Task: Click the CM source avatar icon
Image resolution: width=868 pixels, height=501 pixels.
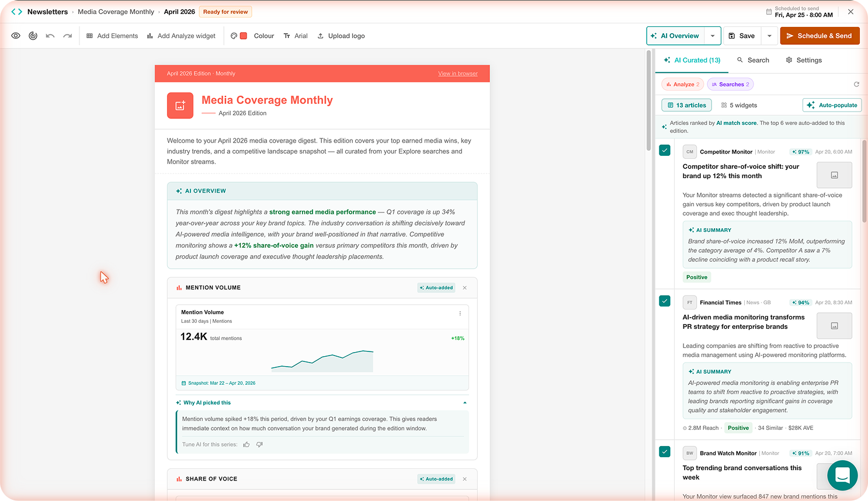Action: coord(690,152)
